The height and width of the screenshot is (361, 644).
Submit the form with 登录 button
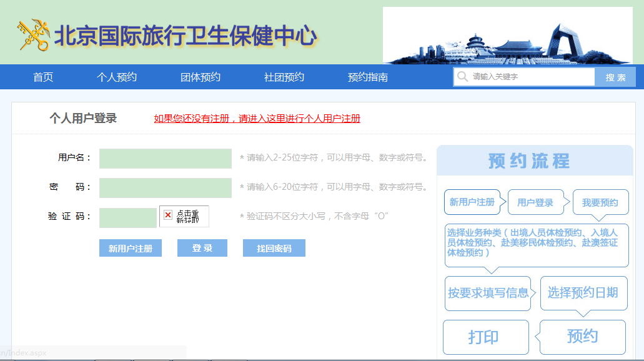point(202,248)
